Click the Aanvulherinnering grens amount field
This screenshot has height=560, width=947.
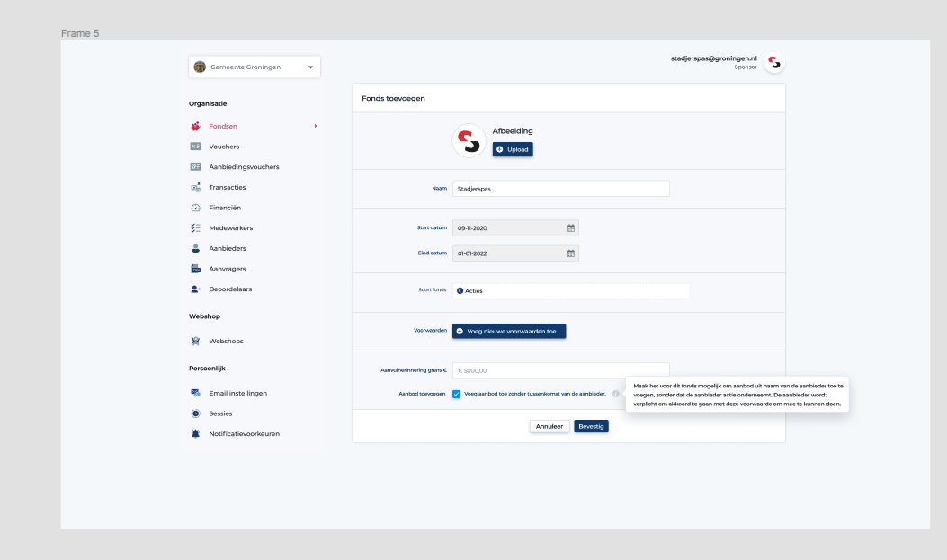(x=560, y=370)
